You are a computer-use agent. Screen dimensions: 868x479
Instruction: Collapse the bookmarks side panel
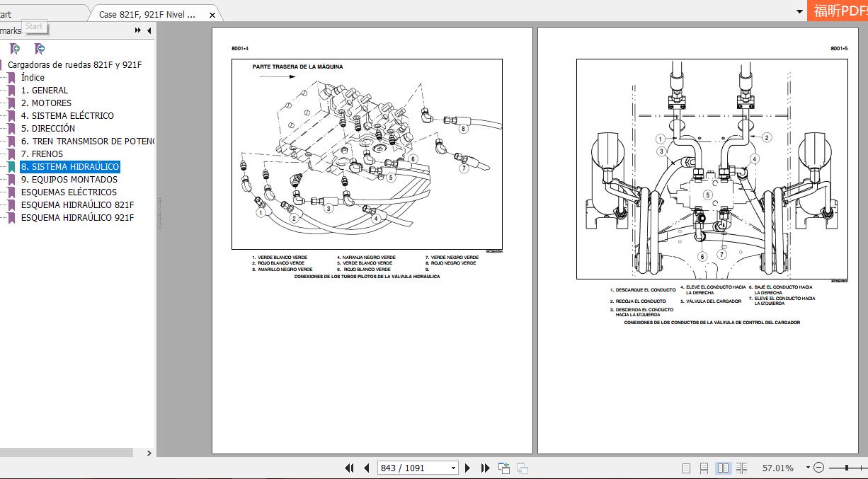pyautogui.click(x=149, y=30)
